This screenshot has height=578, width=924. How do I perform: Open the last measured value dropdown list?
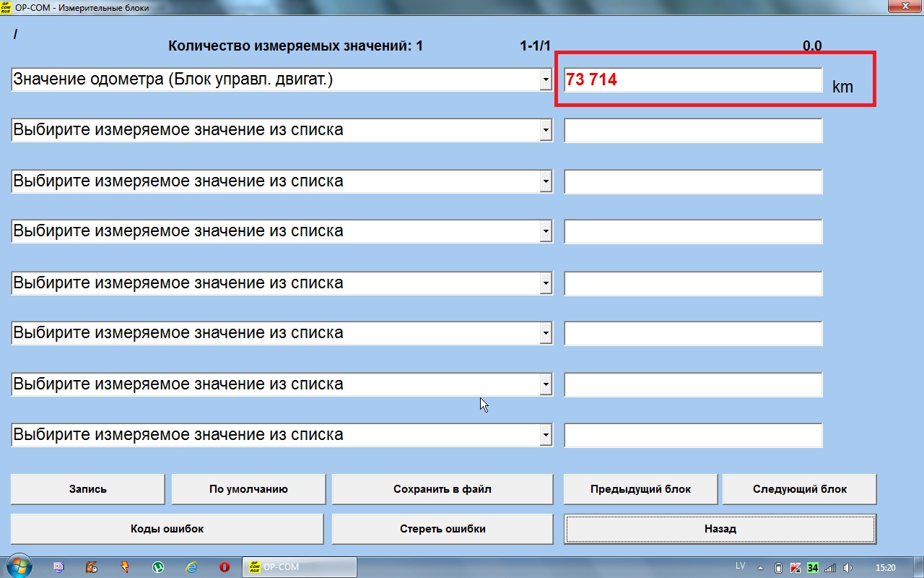click(546, 435)
